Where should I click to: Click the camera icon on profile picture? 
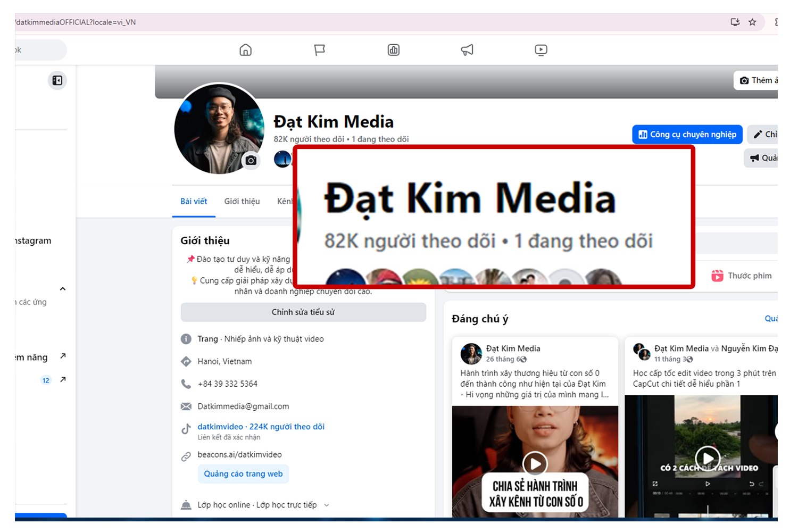point(251,160)
